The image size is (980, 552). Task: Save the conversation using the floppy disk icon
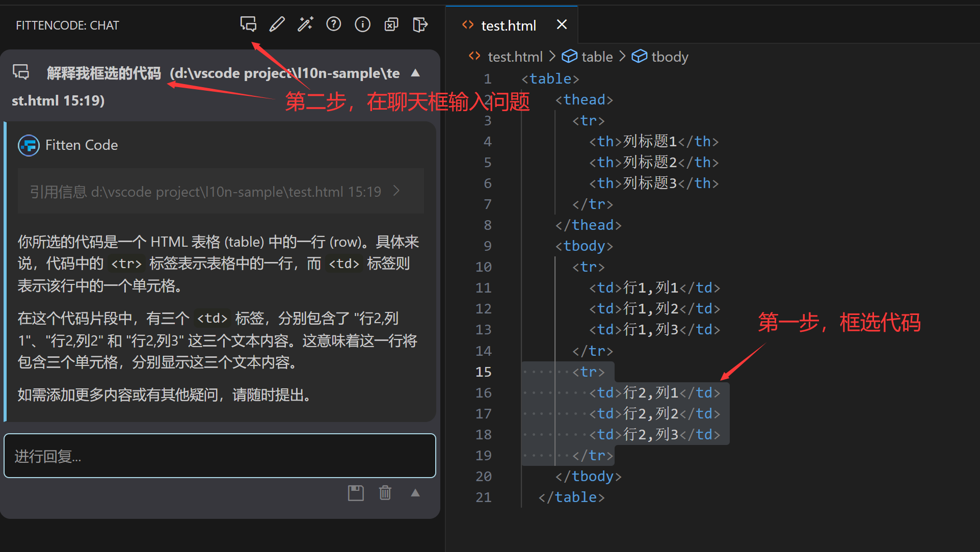click(356, 492)
